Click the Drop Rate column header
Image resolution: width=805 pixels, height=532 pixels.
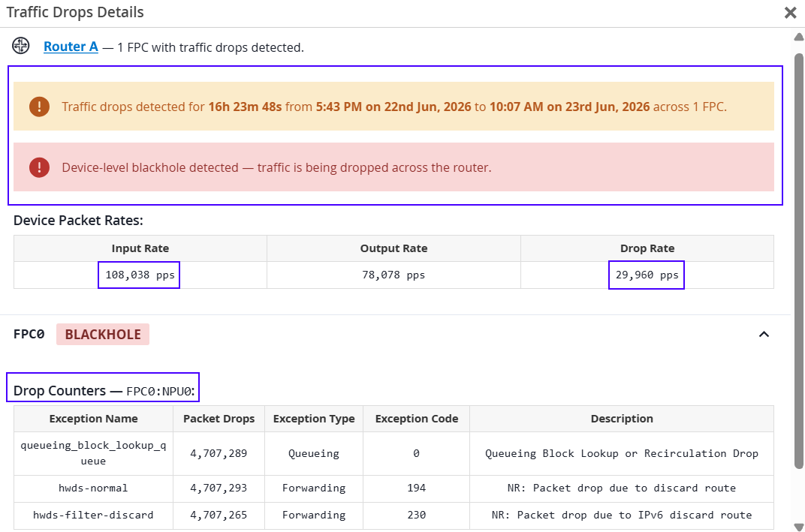647,248
